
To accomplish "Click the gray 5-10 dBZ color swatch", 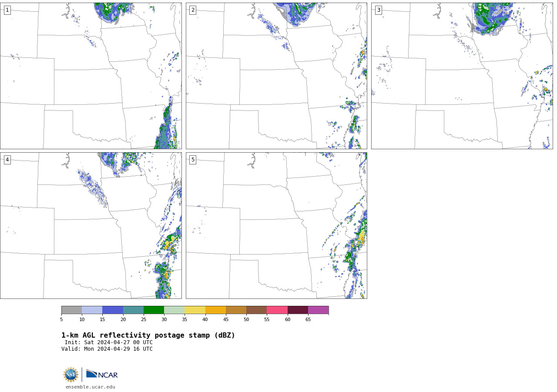I will [71, 310].
